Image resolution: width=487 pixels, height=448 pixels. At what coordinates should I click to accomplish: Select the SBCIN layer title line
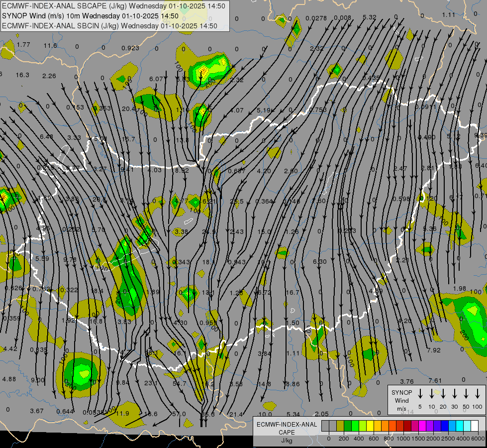click(x=109, y=25)
